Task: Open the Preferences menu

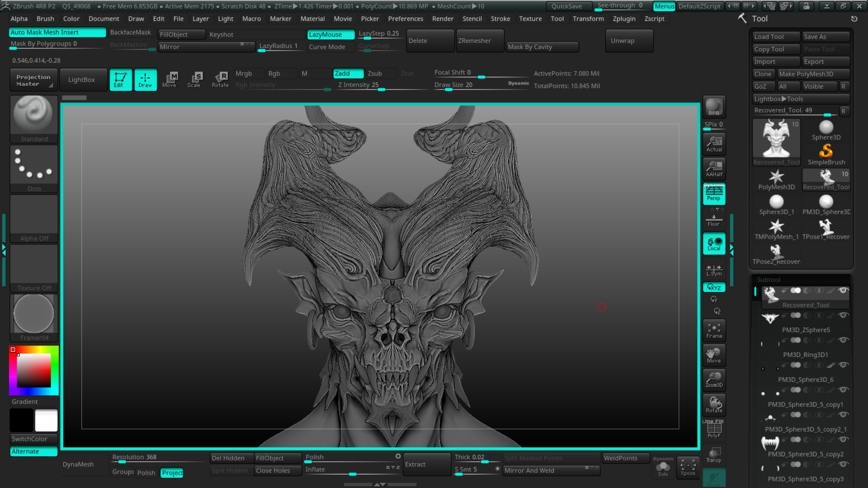Action: (406, 19)
